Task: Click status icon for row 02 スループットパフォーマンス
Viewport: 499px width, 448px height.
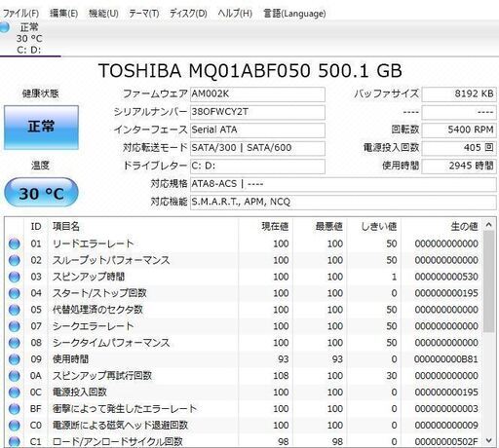Action: tap(14, 260)
